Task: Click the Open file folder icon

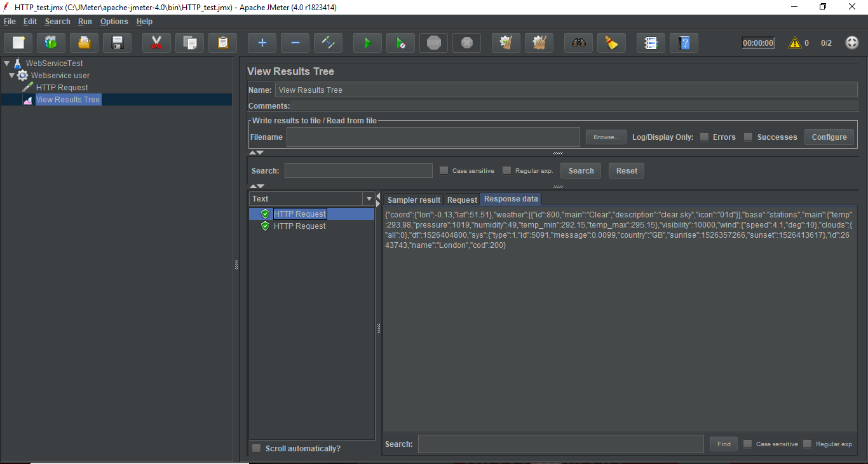Action: click(x=85, y=43)
